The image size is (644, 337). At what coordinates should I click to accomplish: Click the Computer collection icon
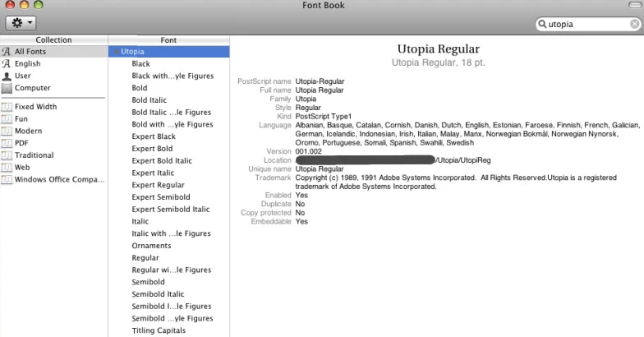(7, 88)
